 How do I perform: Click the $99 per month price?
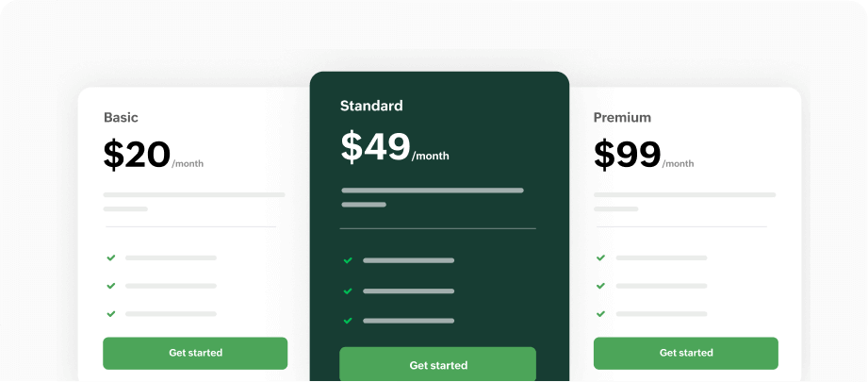(643, 155)
